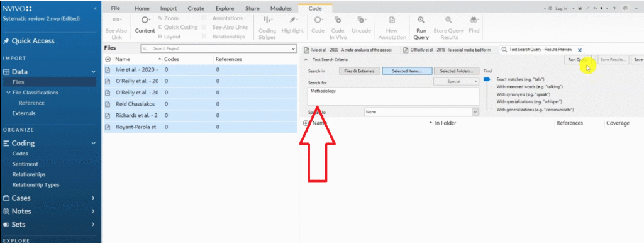Open the See-Also Link ribbon tool
The height and width of the screenshot is (243, 644).
tap(116, 28)
